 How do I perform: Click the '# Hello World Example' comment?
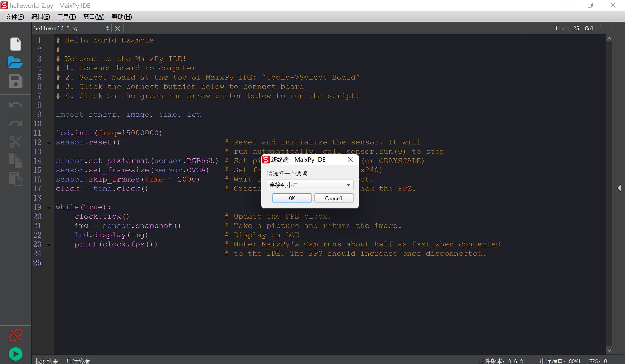tap(105, 40)
